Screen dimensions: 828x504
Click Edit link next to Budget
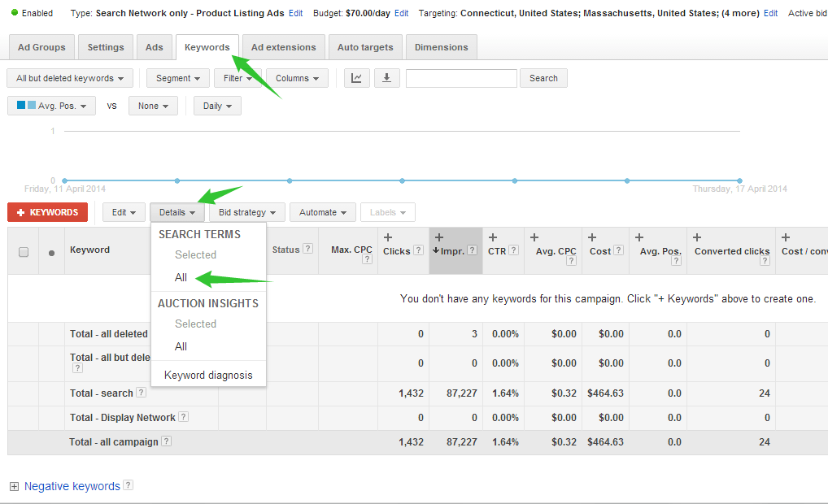pyautogui.click(x=401, y=13)
